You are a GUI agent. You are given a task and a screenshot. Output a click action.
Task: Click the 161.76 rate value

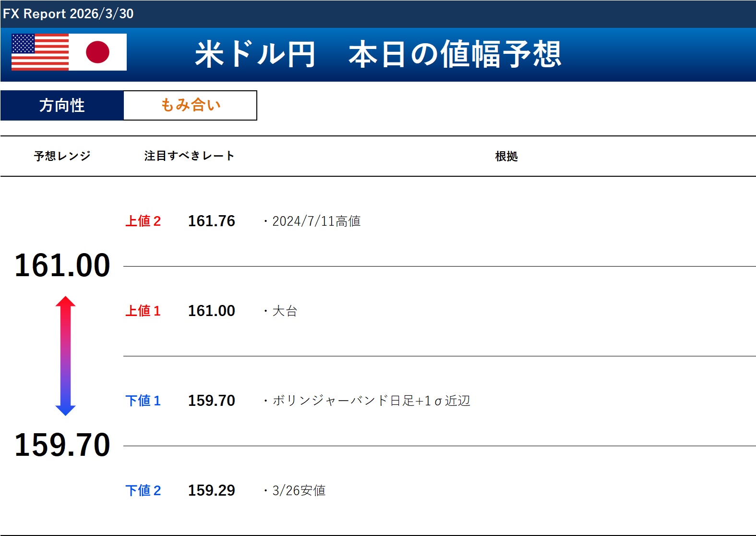click(211, 221)
